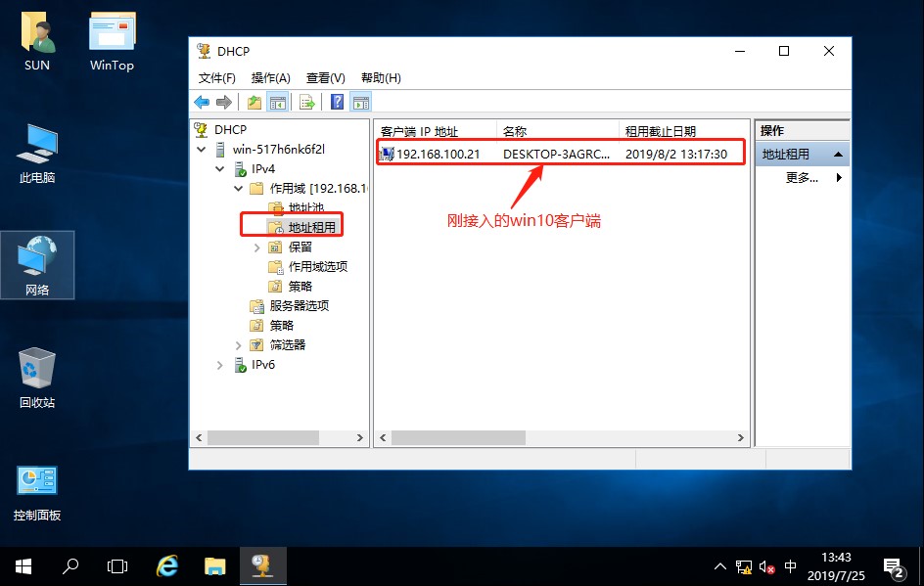Viewport: 924px width, 586px height.
Task: Click the tree pane horizontal scrollbar thumb
Action: pos(263,437)
